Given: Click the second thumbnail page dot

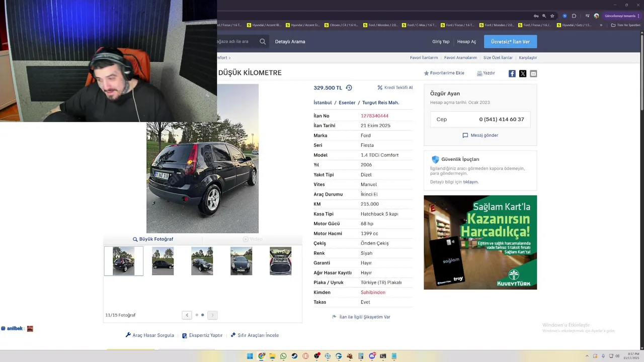Looking at the screenshot, I should click(x=203, y=315).
